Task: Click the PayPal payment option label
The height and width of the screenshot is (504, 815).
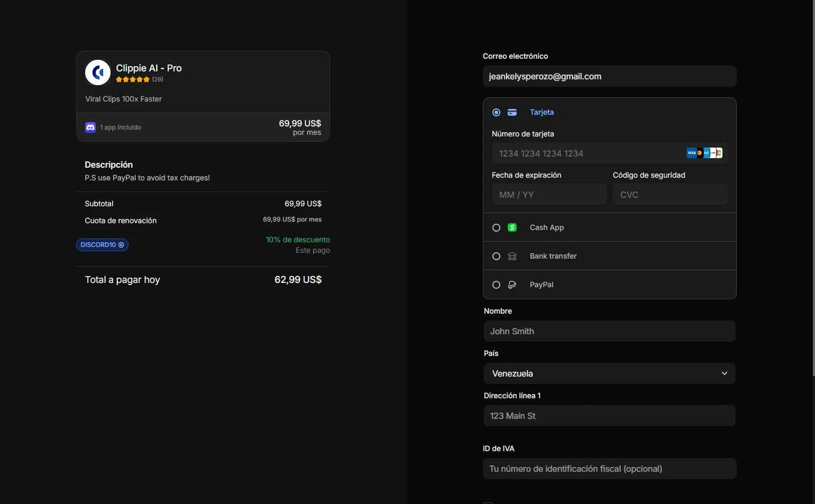Action: point(541,285)
